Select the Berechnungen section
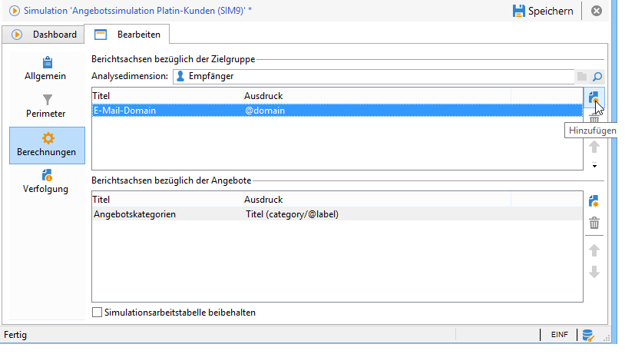This screenshot has width=635, height=364. (x=47, y=144)
